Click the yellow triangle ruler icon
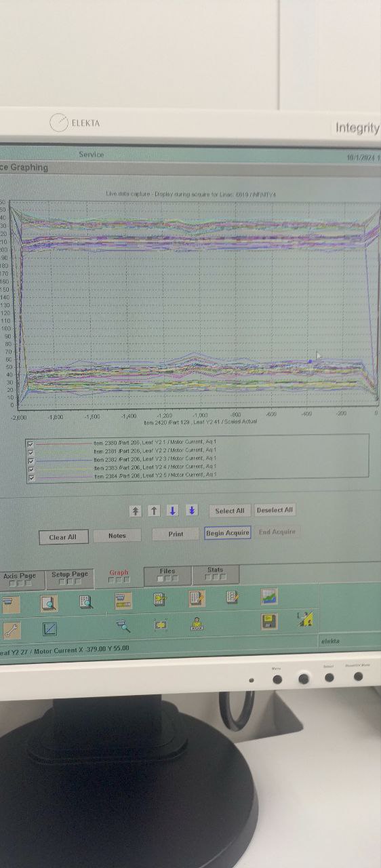 click(305, 618)
